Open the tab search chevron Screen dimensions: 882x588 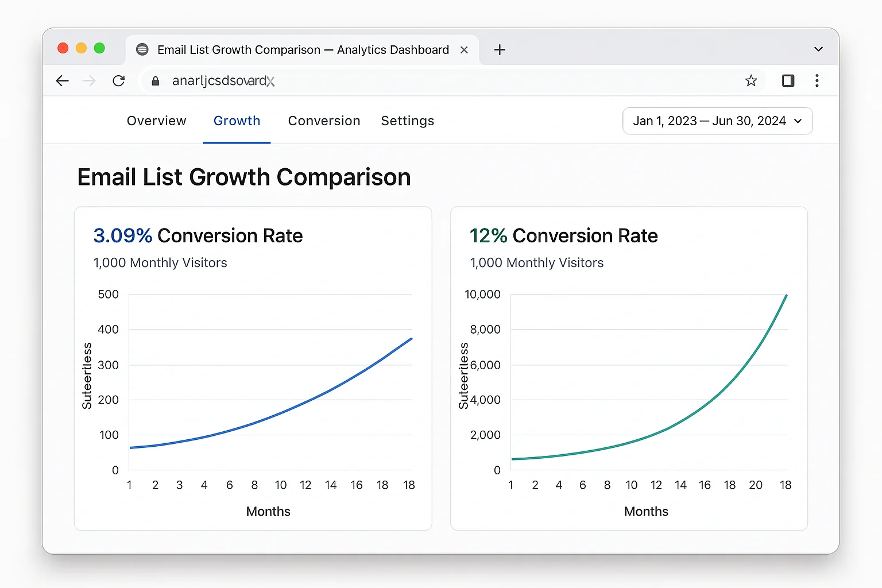click(x=818, y=49)
